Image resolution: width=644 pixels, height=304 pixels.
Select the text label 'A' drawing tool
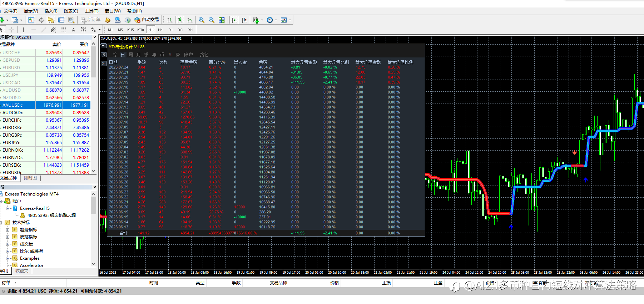[x=73, y=30]
